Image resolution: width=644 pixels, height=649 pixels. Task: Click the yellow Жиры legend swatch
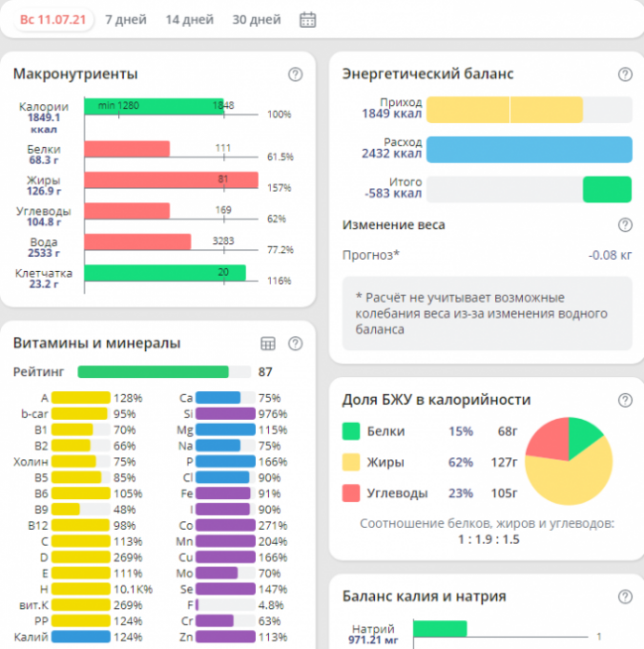pyautogui.click(x=351, y=463)
